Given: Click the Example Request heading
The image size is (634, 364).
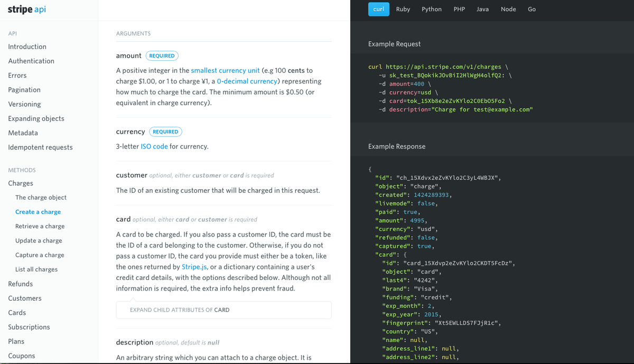Looking at the screenshot, I should (395, 44).
